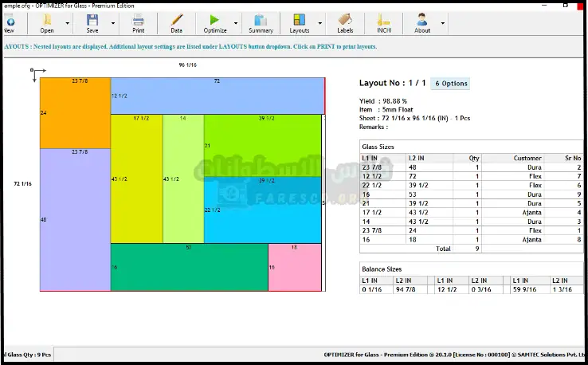Select the pink 18 x 16 piece
Screen dimensions: 588x365
click(294, 267)
